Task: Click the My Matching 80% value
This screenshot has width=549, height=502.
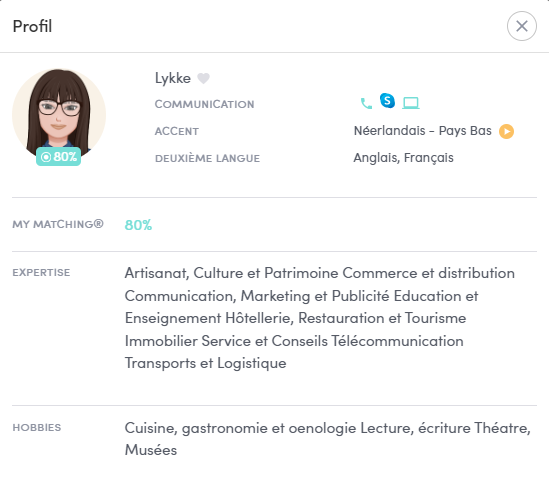Action: click(x=138, y=225)
